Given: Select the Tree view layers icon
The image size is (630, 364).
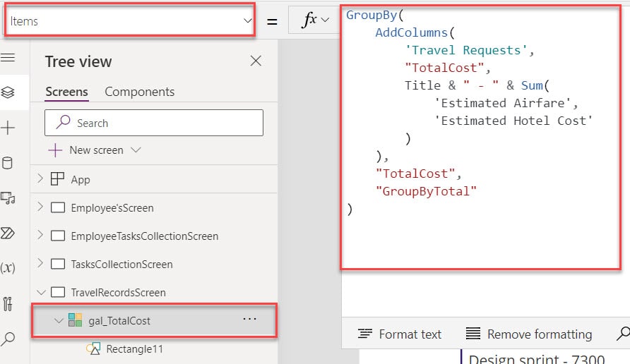Looking at the screenshot, I should point(8,92).
